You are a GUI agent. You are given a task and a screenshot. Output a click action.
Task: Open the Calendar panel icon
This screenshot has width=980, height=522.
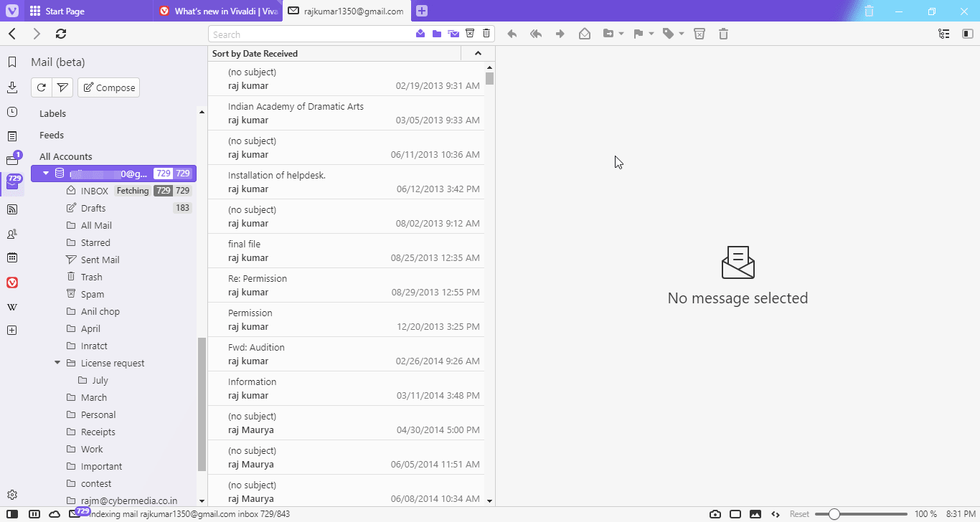(11, 257)
